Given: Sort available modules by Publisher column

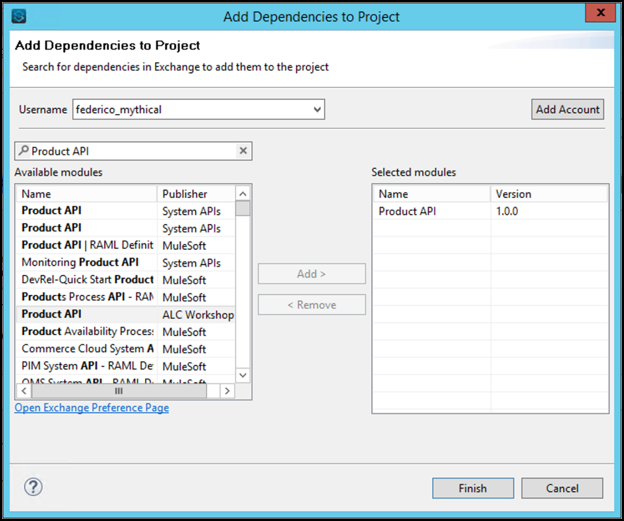Looking at the screenshot, I should 196,194.
